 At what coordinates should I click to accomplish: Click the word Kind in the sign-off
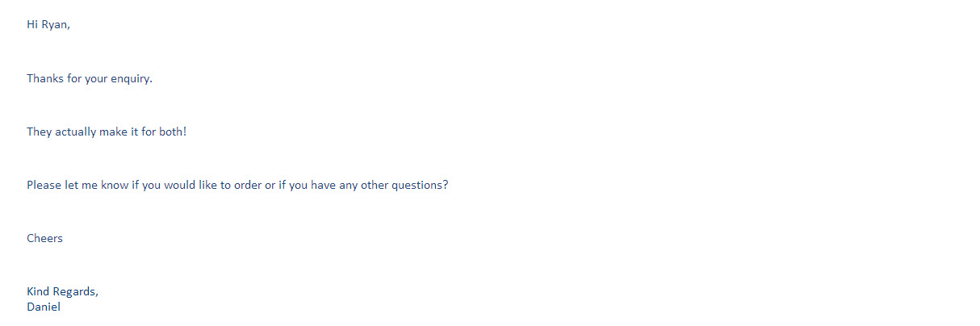point(38,291)
